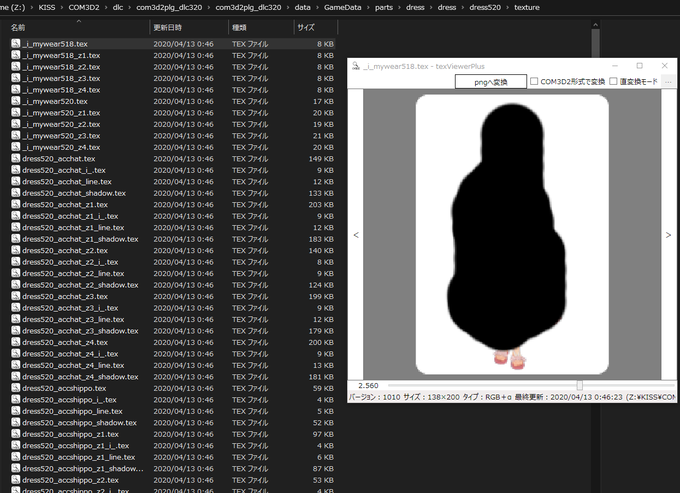The image size is (680, 493).
Task: Click the file icon of dress520_acchat_z3.tex
Action: point(16,296)
